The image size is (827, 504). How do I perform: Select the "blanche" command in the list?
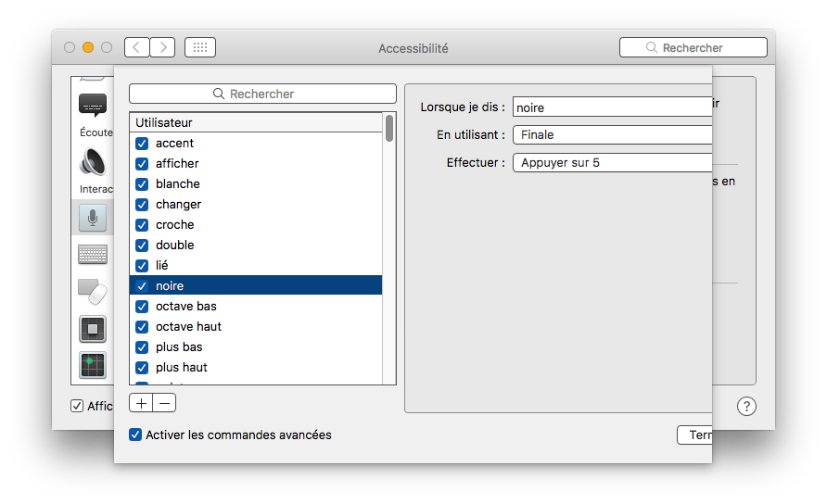pos(177,183)
